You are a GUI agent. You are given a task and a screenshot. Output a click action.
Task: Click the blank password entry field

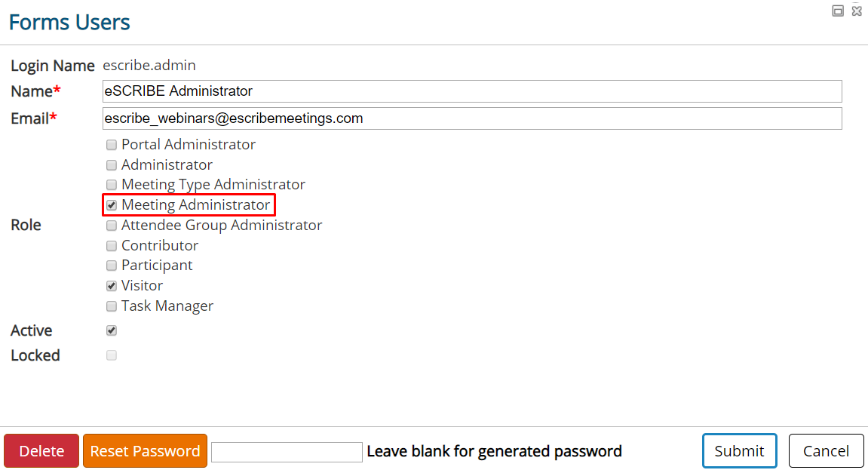287,451
